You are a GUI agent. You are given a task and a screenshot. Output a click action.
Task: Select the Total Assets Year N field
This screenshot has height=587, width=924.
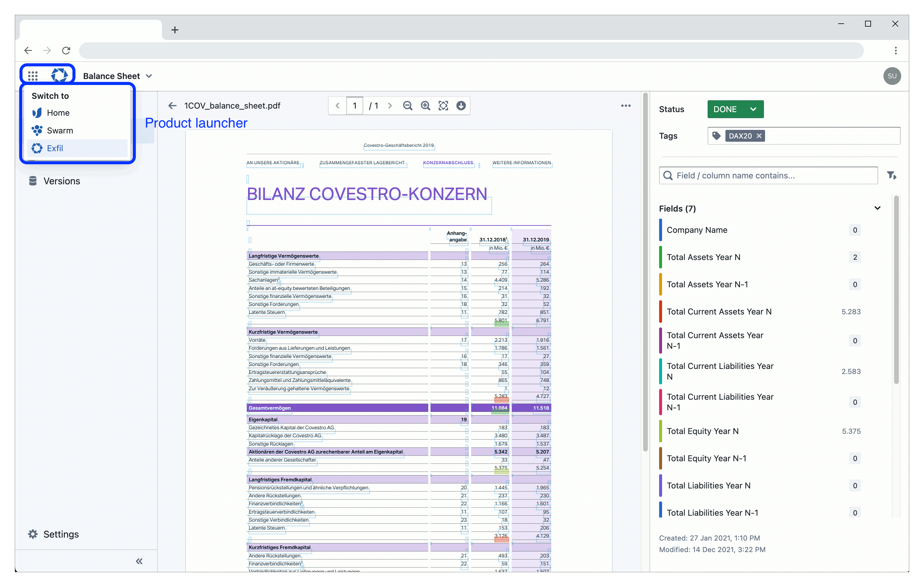coord(760,257)
